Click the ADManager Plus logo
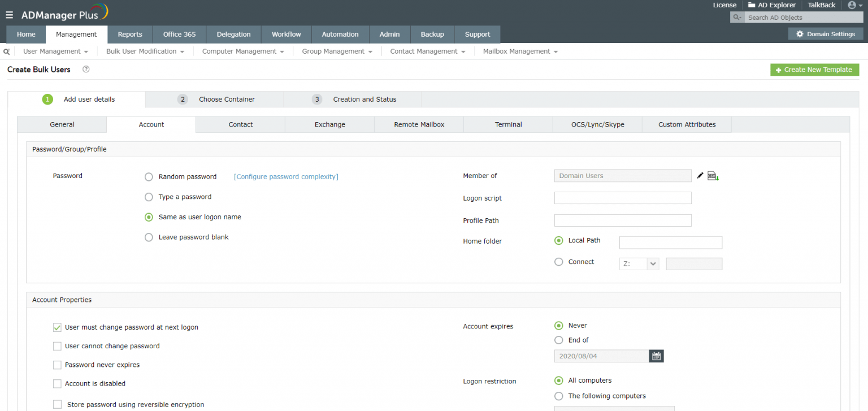This screenshot has height=411, width=868. [64, 13]
